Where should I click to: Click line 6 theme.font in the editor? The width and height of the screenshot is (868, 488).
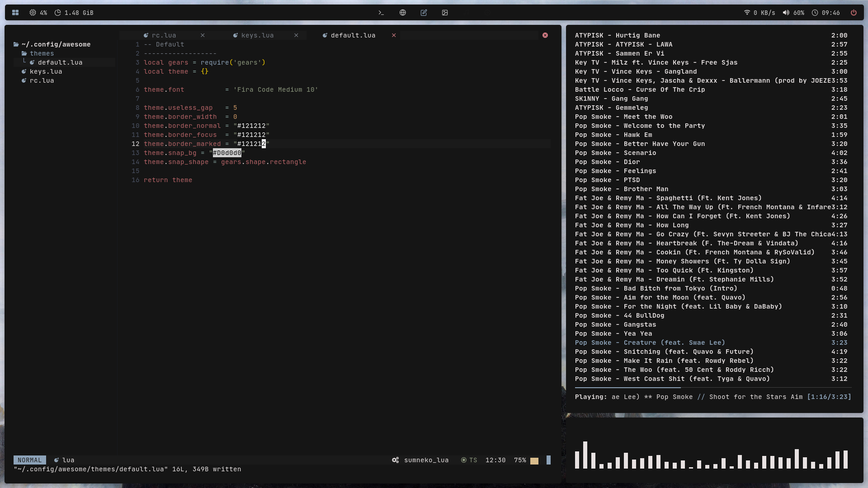(231, 89)
